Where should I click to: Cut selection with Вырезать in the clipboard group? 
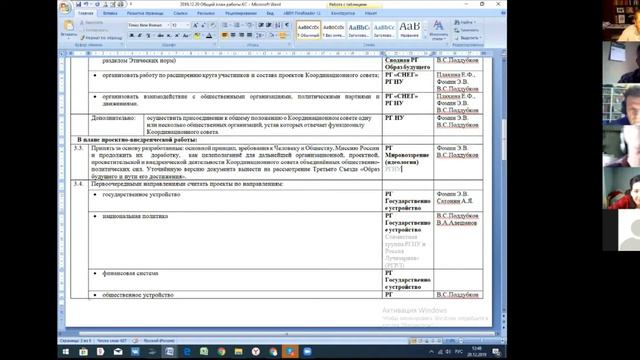pos(91,22)
